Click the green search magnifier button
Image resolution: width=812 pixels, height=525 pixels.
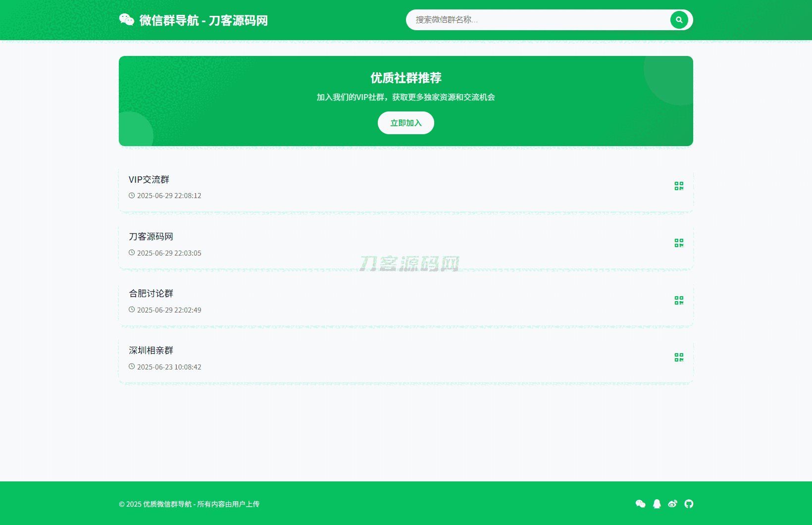679,20
